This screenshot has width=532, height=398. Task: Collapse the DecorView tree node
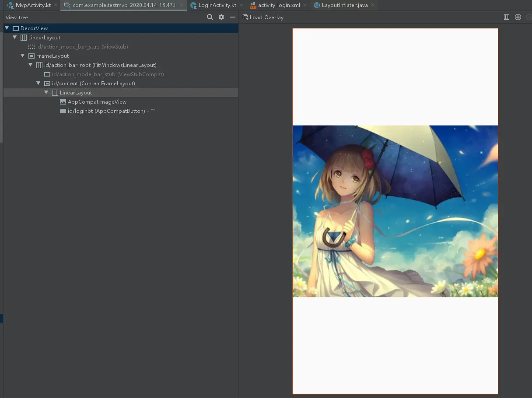point(7,28)
